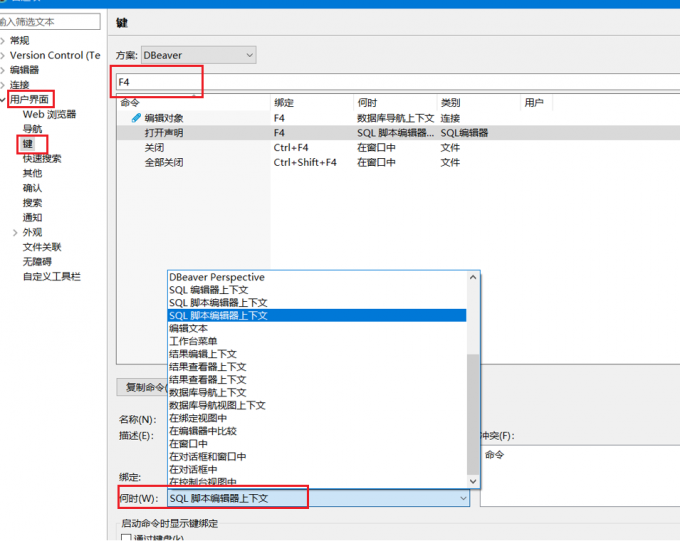Choose 在对话框中 in the dropdown list

click(x=317, y=469)
